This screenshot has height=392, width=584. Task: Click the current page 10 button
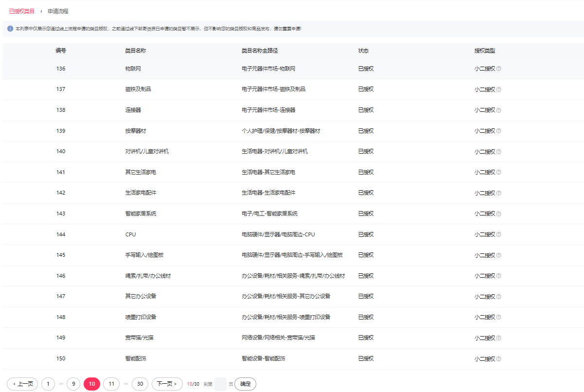point(92,384)
